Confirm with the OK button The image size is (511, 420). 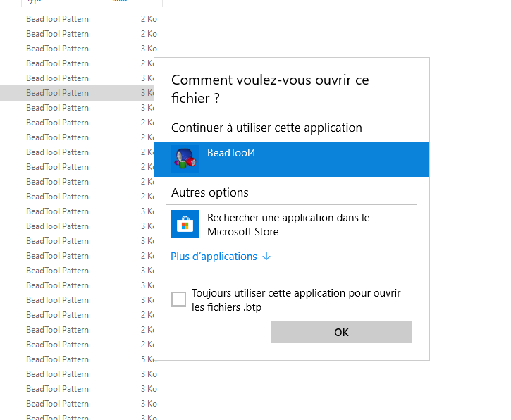click(x=342, y=332)
